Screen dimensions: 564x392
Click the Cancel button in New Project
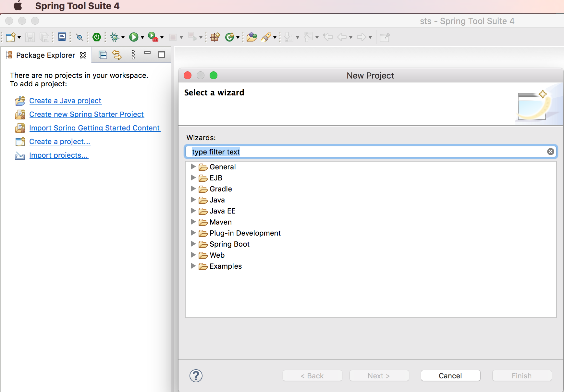click(x=450, y=376)
